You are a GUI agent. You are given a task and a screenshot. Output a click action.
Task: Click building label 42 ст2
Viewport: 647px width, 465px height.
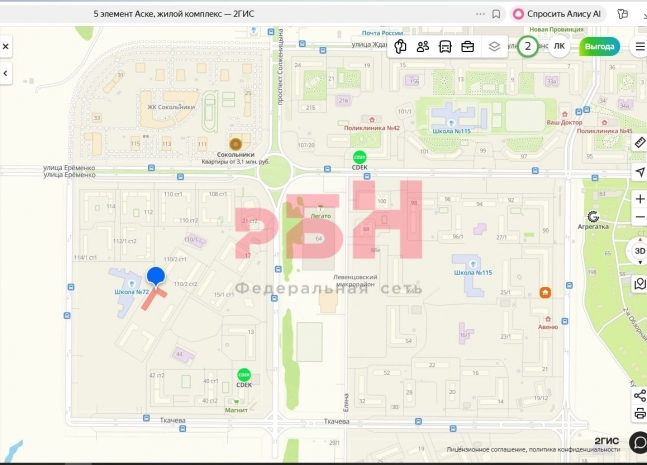tap(157, 375)
